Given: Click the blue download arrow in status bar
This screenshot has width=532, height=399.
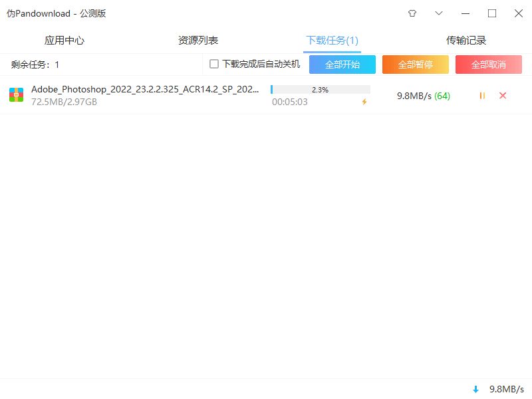Looking at the screenshot, I should tap(475, 389).
